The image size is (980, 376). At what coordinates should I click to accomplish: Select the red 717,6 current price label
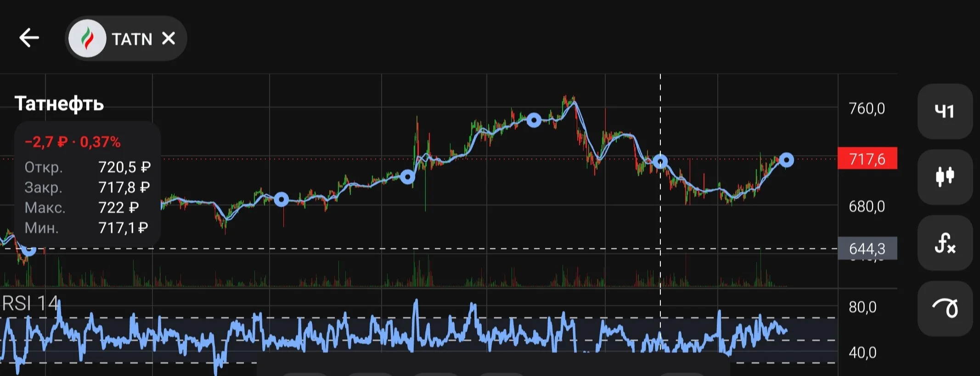[x=867, y=159]
